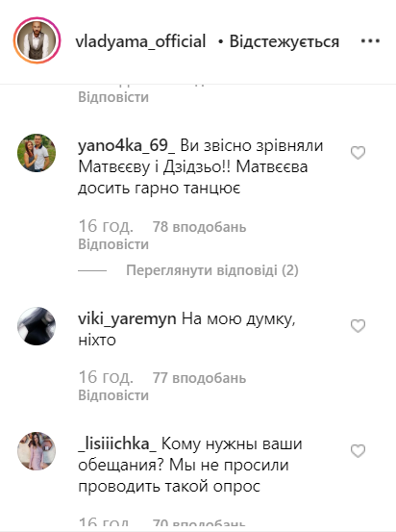
Task: Open the three-dot options menu
Action: click(370, 41)
